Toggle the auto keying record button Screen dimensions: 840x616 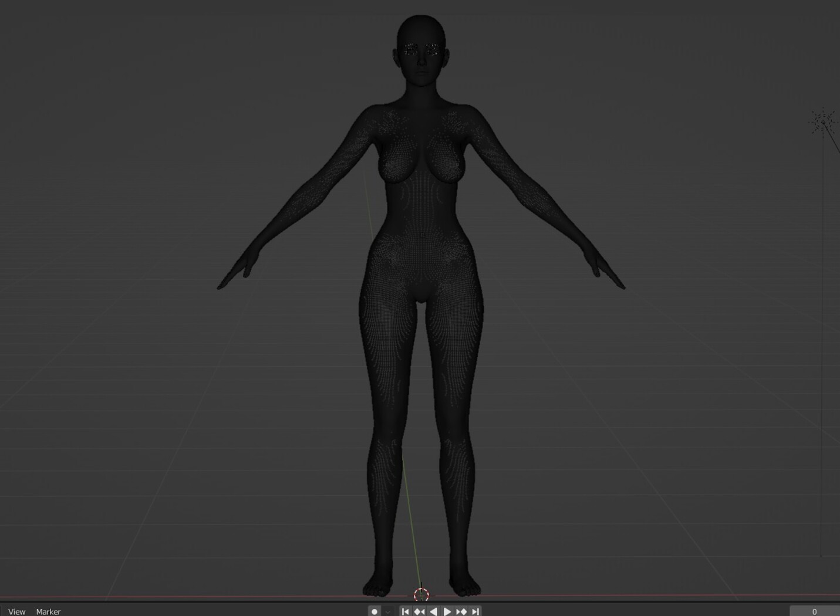click(375, 611)
